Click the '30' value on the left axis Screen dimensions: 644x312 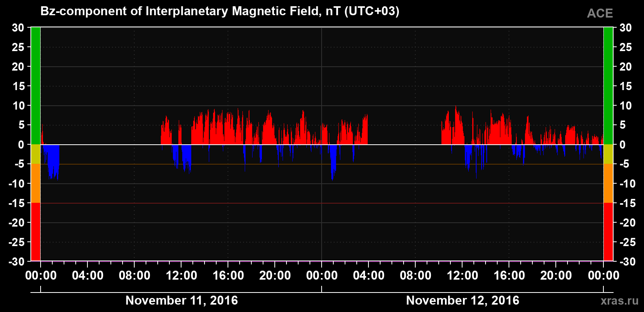point(18,28)
